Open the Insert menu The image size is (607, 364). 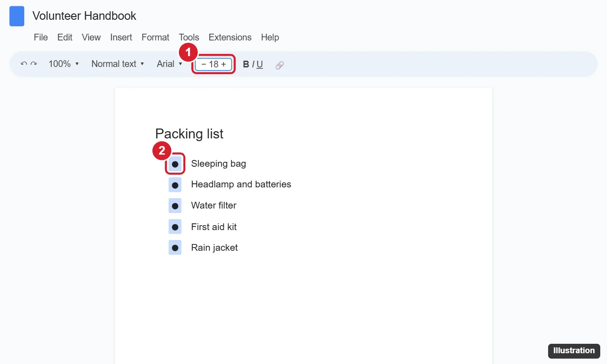(121, 37)
